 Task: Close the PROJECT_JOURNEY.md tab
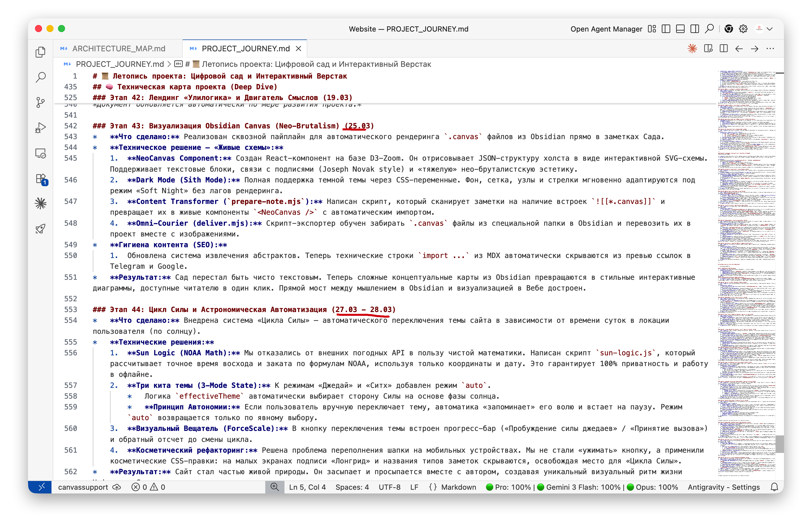(x=298, y=49)
